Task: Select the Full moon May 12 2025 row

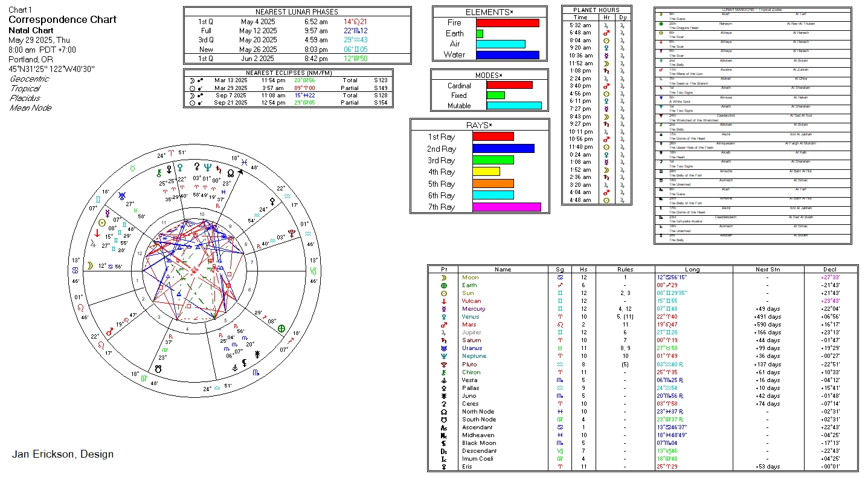Action: [297, 31]
